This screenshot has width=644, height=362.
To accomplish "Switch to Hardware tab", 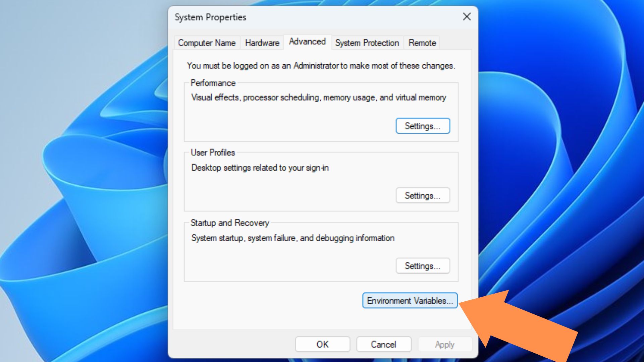I will tap(261, 43).
